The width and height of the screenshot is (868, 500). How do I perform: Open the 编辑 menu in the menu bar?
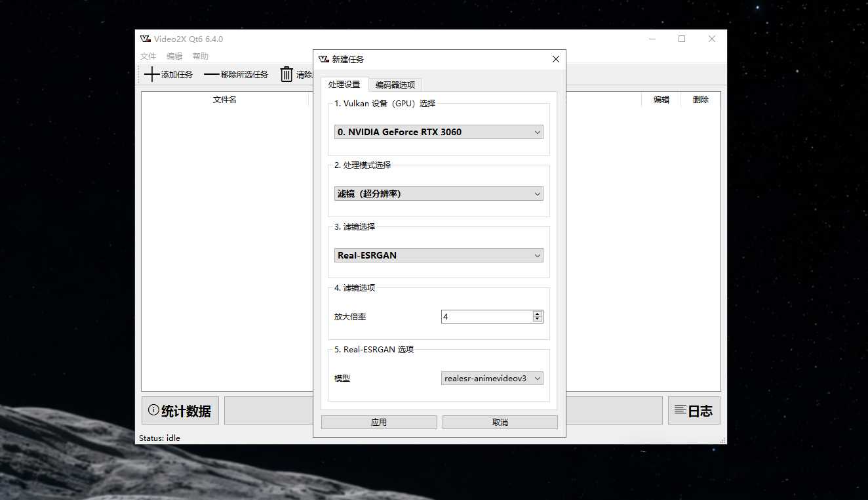174,56
